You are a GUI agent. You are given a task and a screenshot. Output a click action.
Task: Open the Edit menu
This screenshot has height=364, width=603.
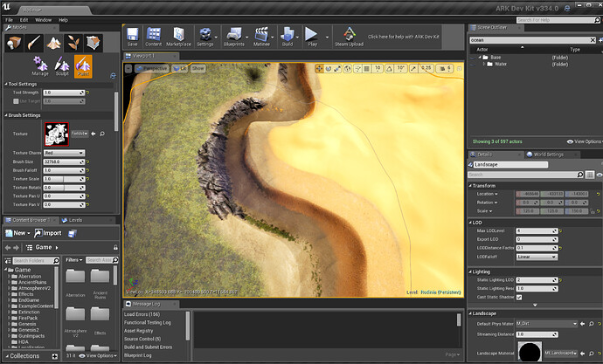pyautogui.click(x=24, y=20)
